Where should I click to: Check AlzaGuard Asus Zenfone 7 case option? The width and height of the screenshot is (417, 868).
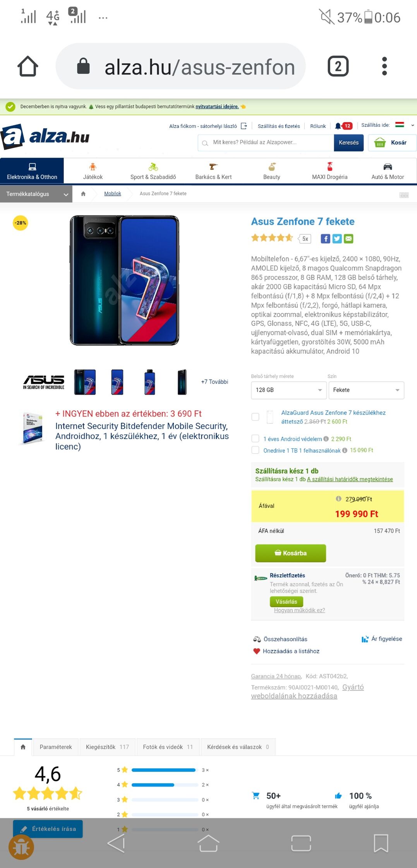pyautogui.click(x=255, y=417)
